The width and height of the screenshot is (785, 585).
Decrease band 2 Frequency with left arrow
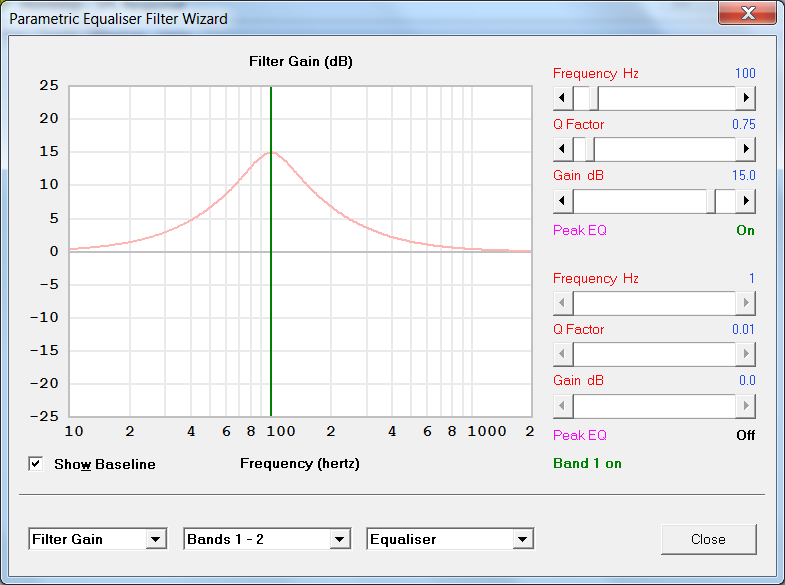(563, 303)
